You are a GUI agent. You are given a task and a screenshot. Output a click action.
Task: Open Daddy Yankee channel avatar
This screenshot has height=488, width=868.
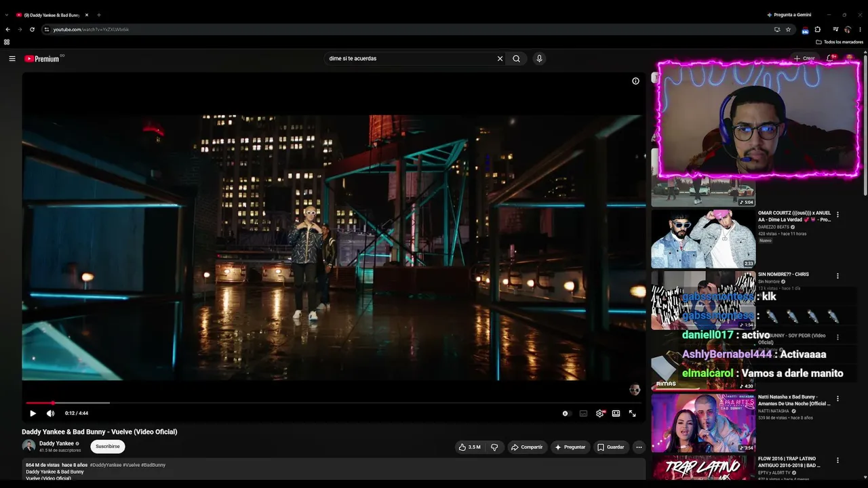[28, 446]
